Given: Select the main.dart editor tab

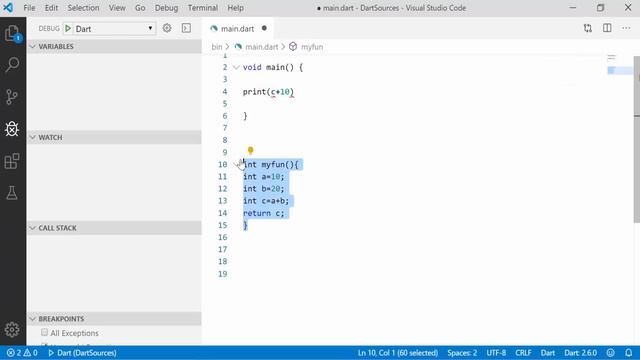Looking at the screenshot, I should coord(238,29).
